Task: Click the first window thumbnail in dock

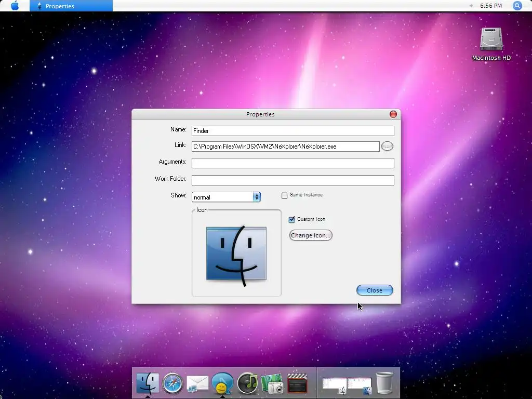Action: coord(334,386)
